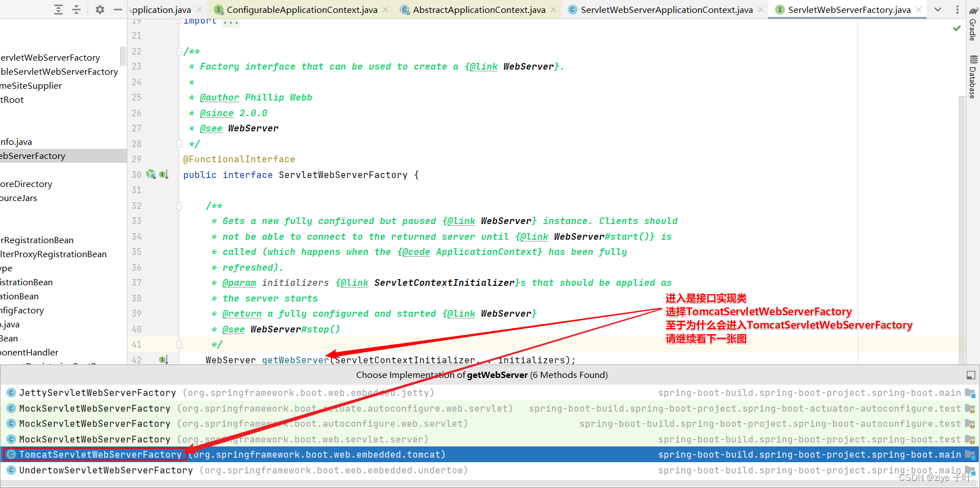The height and width of the screenshot is (488, 980).
Task: Click class icon of UndertowServletWebServerFactory row
Action: point(11,470)
